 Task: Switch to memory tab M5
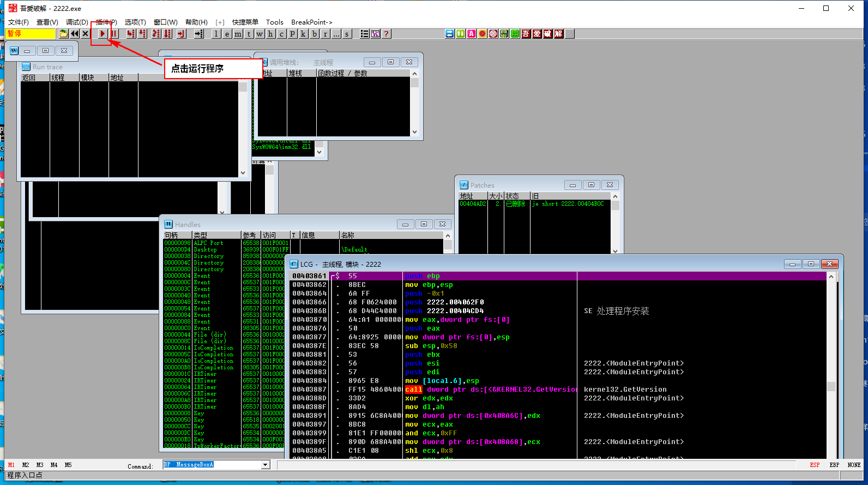[x=68, y=465]
